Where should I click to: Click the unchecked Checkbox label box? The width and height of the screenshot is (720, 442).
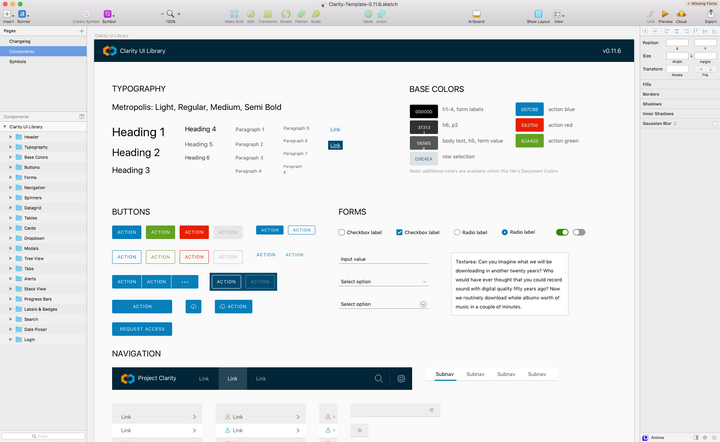point(341,232)
